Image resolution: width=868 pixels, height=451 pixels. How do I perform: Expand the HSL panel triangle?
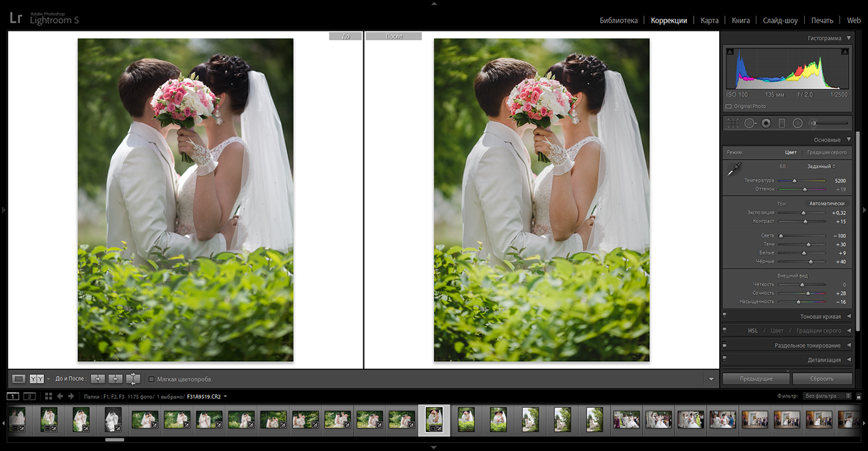click(x=849, y=331)
